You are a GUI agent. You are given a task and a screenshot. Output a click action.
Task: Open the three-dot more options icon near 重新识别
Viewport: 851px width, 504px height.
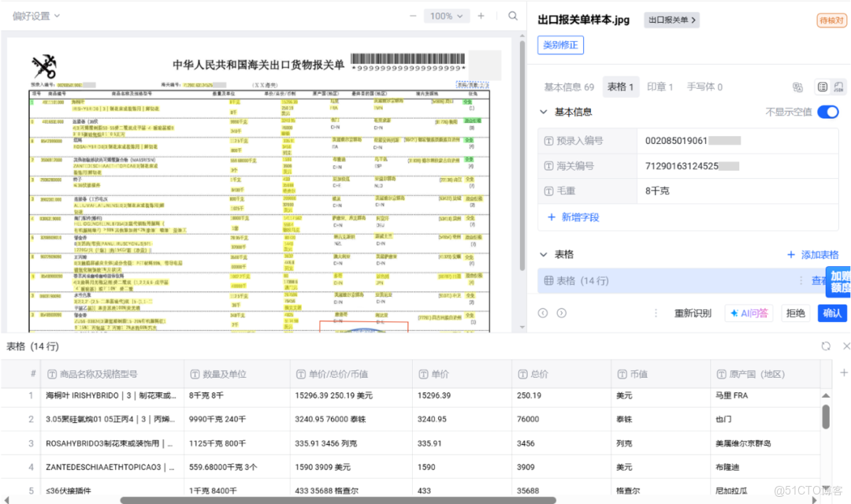click(x=656, y=313)
